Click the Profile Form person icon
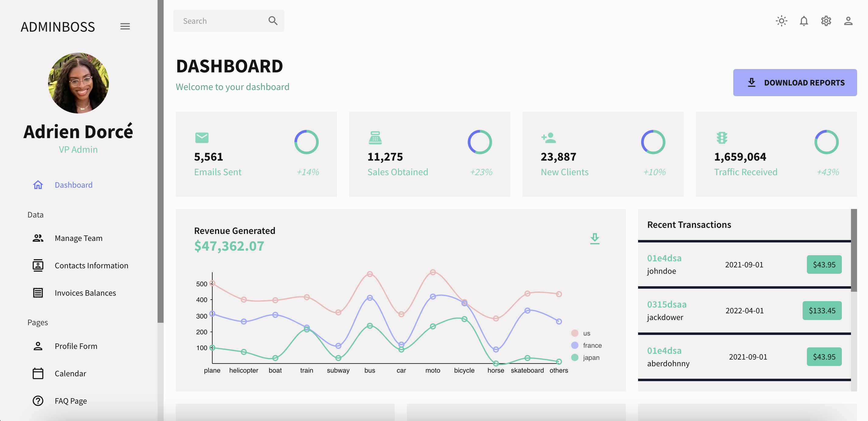868x421 pixels. click(38, 346)
